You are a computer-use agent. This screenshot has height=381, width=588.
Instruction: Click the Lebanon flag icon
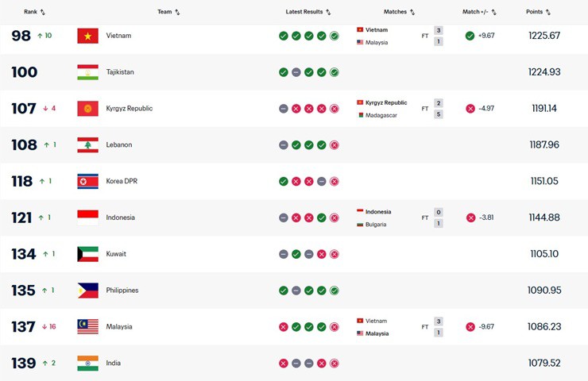point(87,145)
